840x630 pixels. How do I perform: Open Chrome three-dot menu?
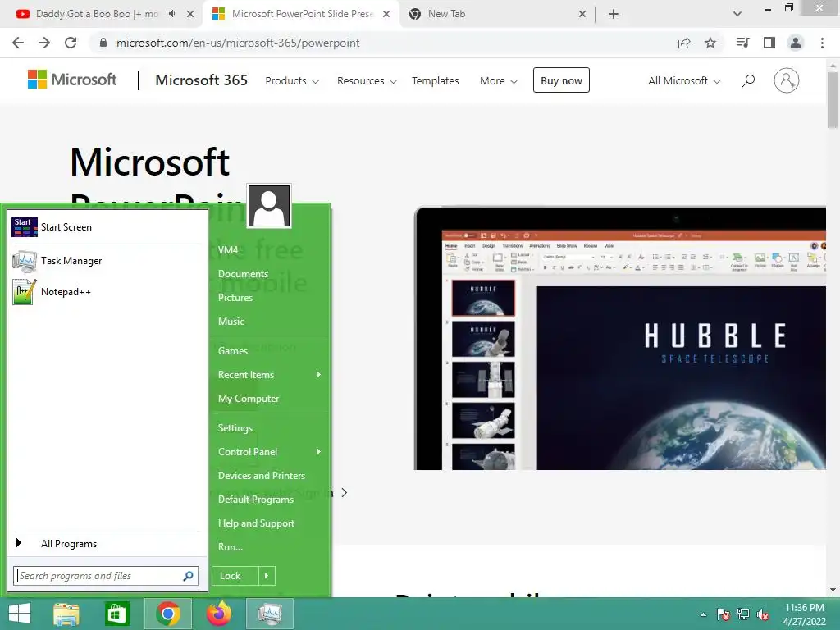(x=822, y=43)
